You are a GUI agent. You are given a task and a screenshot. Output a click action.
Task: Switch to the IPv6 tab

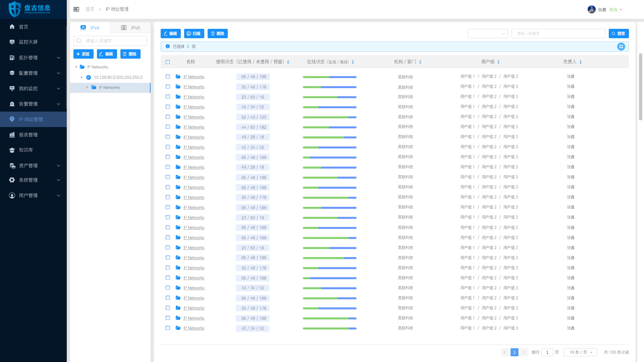(x=130, y=28)
